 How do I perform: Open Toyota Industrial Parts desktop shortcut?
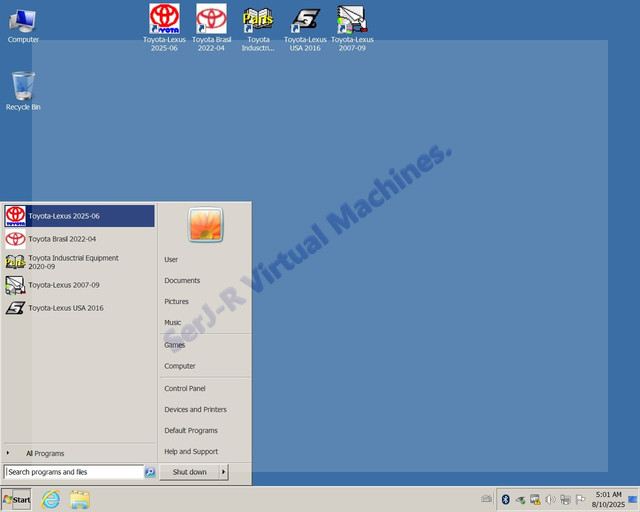pyautogui.click(x=258, y=28)
